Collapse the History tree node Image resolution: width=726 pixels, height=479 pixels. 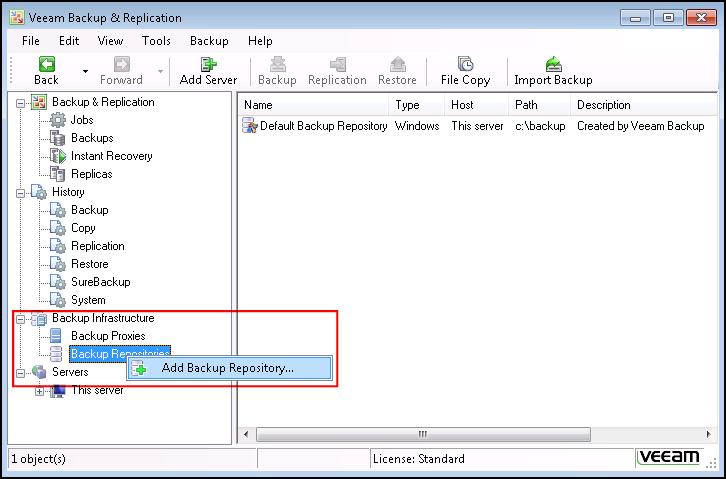[x=20, y=193]
